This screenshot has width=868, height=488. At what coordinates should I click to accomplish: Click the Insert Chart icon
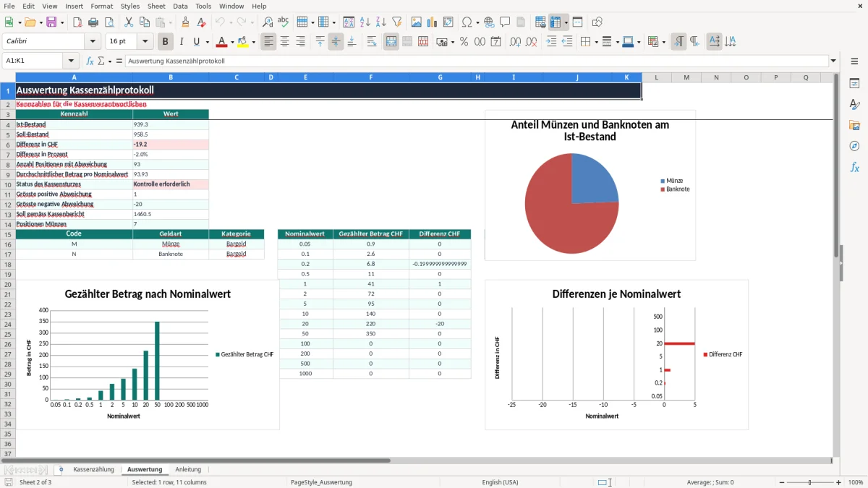(x=433, y=22)
